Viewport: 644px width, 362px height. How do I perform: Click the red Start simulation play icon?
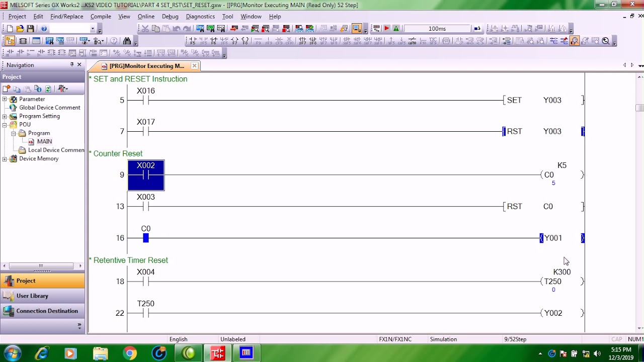(x=387, y=28)
